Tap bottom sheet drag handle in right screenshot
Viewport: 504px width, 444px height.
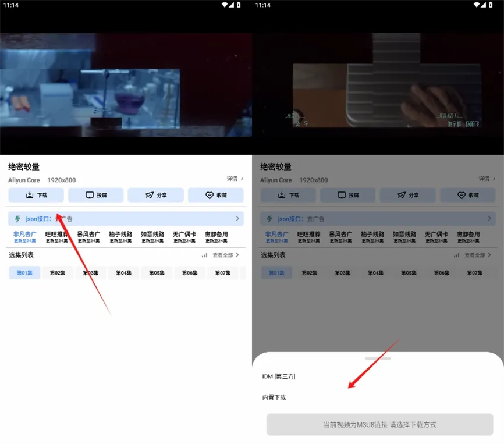pyautogui.click(x=378, y=358)
